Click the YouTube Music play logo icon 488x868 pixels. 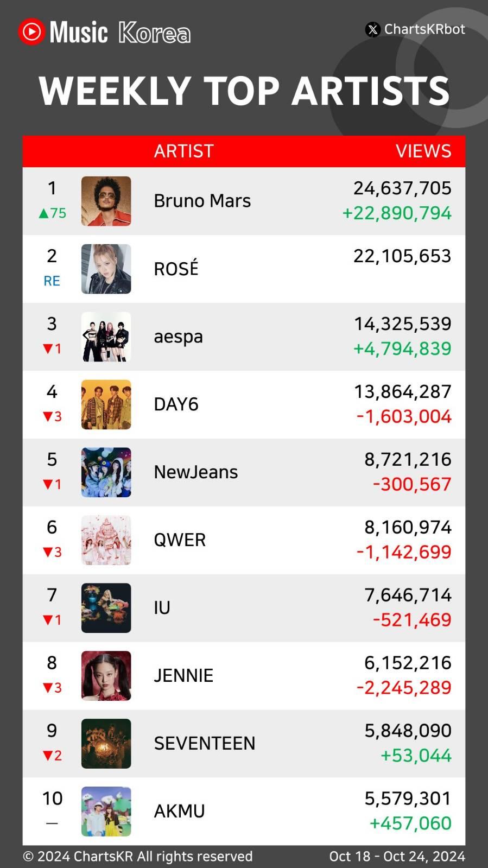coord(31,32)
